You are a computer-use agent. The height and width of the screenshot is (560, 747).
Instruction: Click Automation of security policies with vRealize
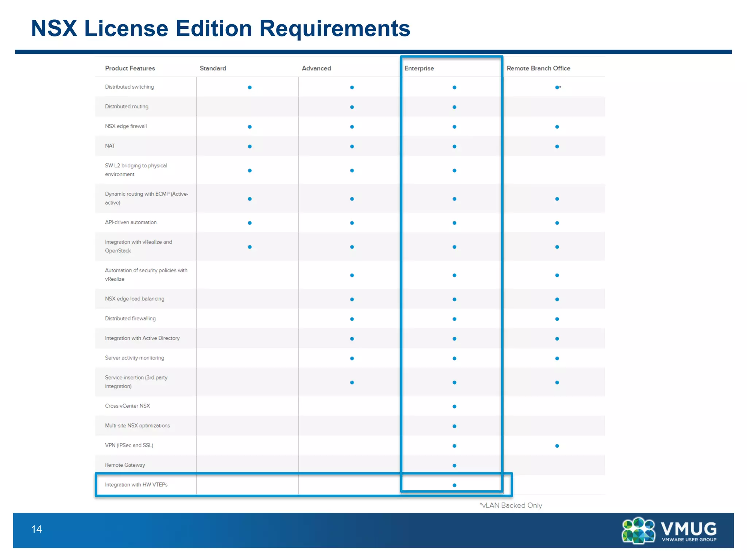146,275
